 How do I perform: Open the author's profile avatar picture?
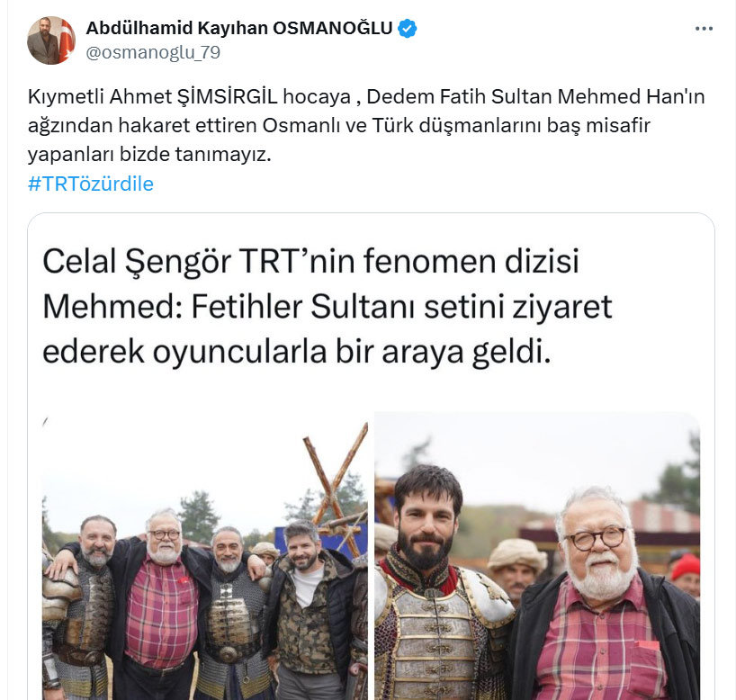pos(51,40)
